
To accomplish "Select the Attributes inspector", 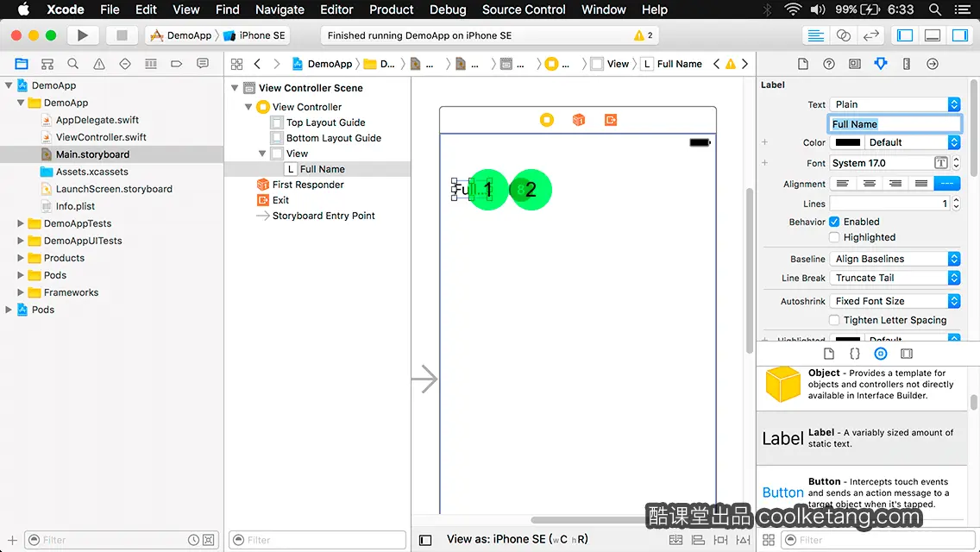I will (881, 64).
